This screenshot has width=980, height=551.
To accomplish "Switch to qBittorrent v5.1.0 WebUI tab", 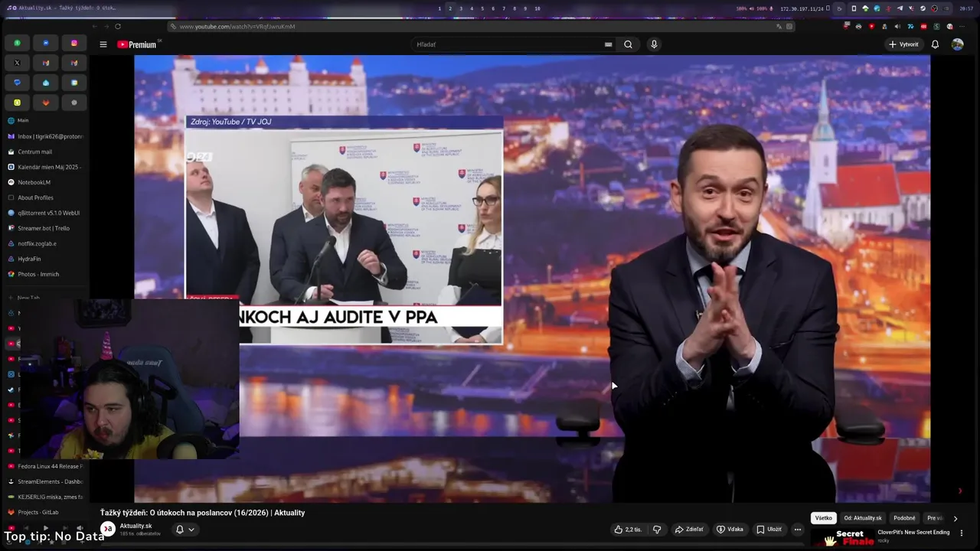I will 44,213.
